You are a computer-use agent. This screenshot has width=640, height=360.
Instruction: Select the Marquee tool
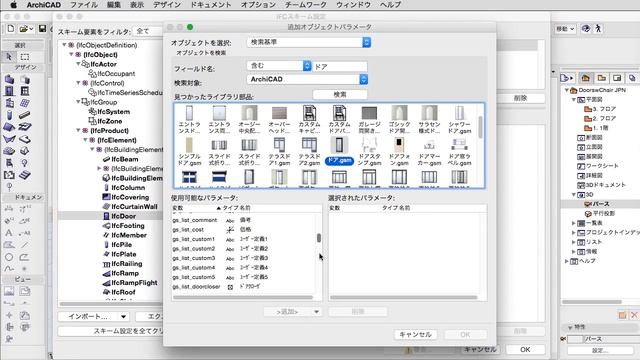(x=25, y=56)
